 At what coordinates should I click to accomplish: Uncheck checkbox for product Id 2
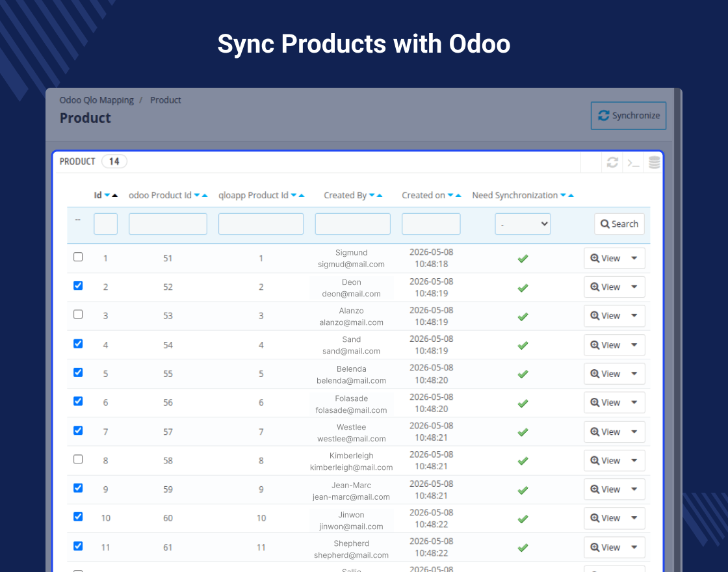pyautogui.click(x=78, y=285)
